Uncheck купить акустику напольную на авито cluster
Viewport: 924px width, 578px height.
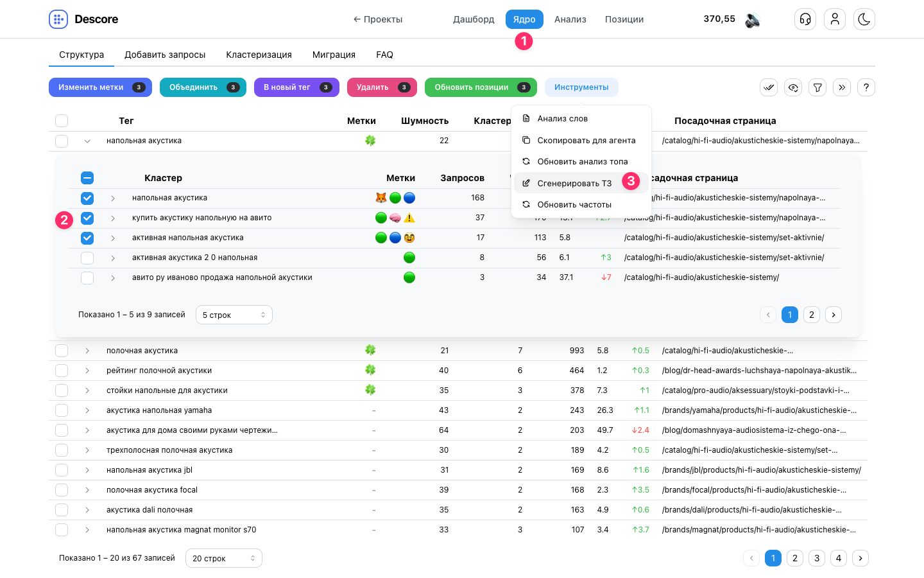tap(87, 218)
